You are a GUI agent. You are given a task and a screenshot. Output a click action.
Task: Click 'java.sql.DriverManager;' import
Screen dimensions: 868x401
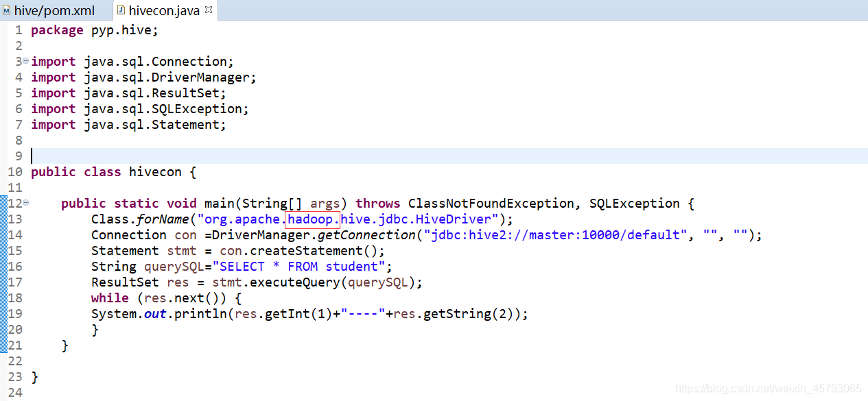tap(169, 77)
